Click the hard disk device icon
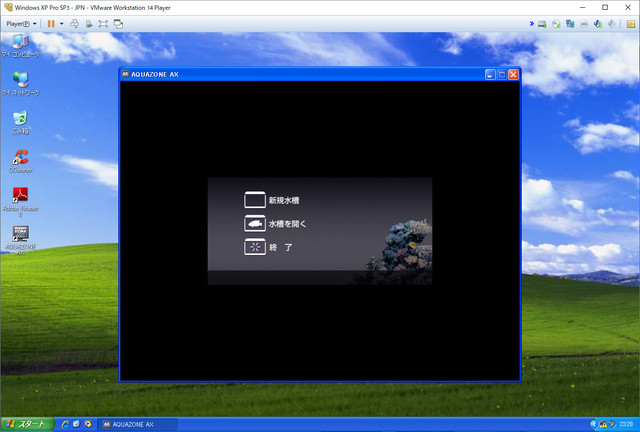Screen dimensions: 640x432 (x=542, y=24)
